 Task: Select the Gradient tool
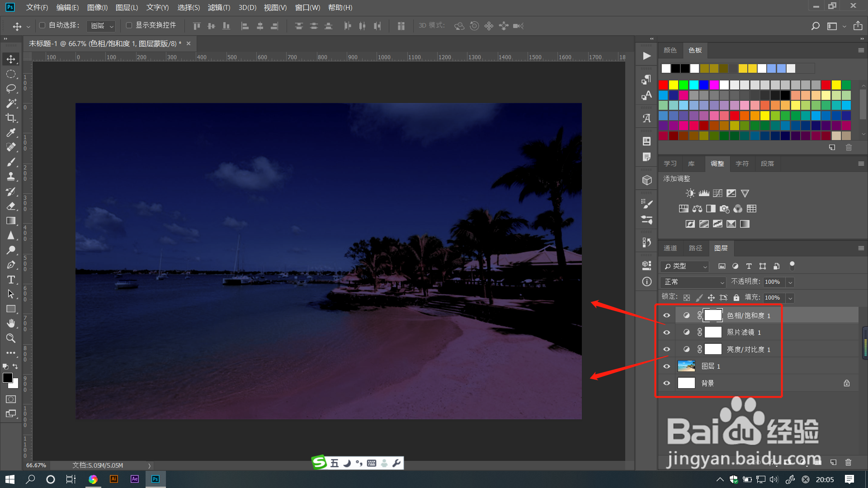tap(11, 221)
